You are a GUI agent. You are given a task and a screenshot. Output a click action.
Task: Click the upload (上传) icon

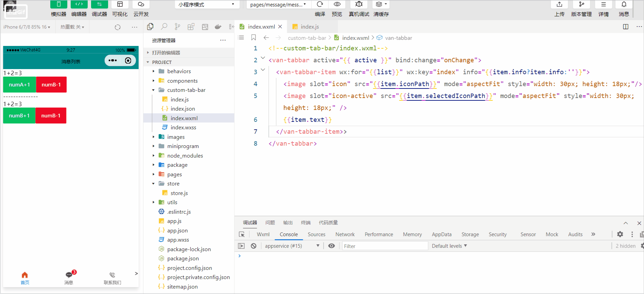point(559,4)
